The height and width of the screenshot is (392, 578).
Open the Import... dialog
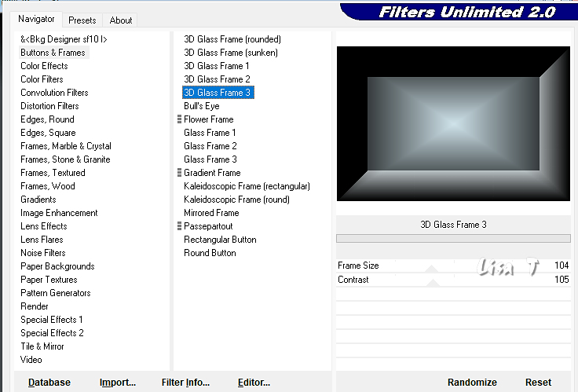(118, 383)
